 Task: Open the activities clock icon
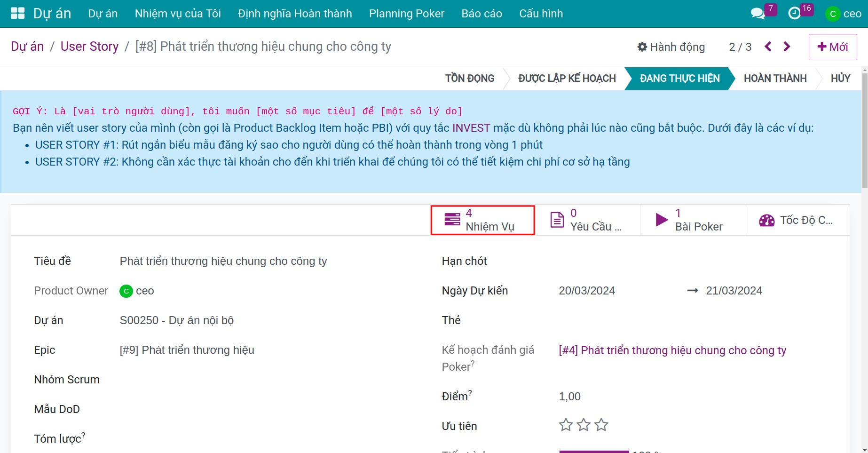point(794,14)
